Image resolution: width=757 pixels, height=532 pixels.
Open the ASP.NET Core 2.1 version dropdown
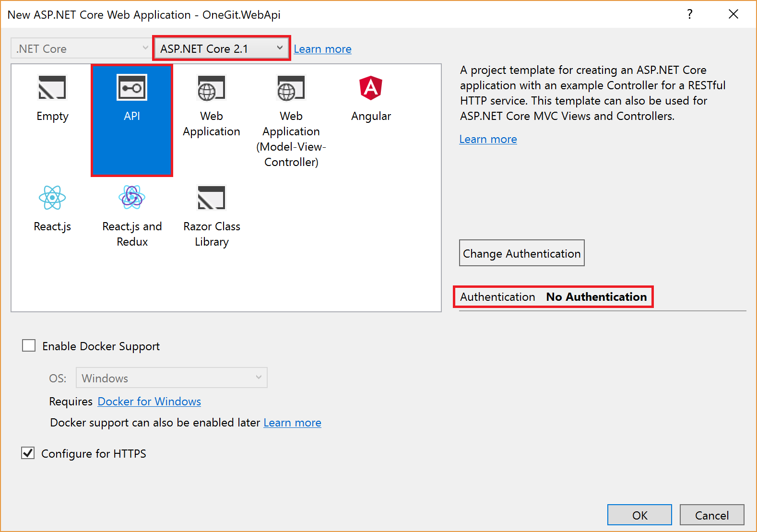(221, 48)
